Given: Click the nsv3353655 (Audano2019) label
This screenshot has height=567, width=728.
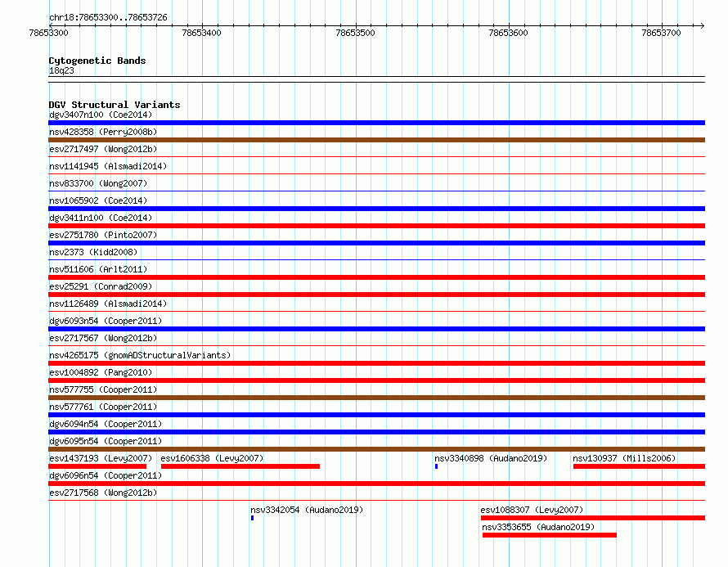Looking at the screenshot, I should [x=538, y=527].
